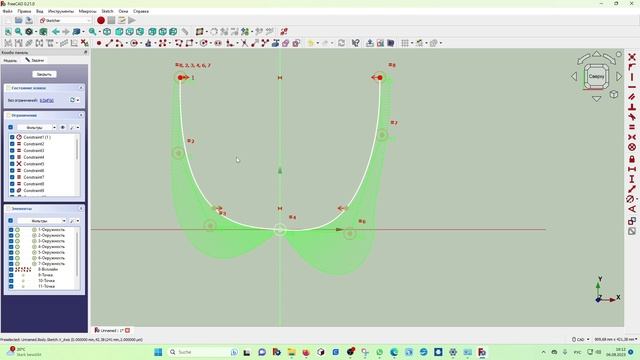The height and width of the screenshot is (360, 640).
Task: Click the Fit selection magnifier icon
Action: (18, 31)
